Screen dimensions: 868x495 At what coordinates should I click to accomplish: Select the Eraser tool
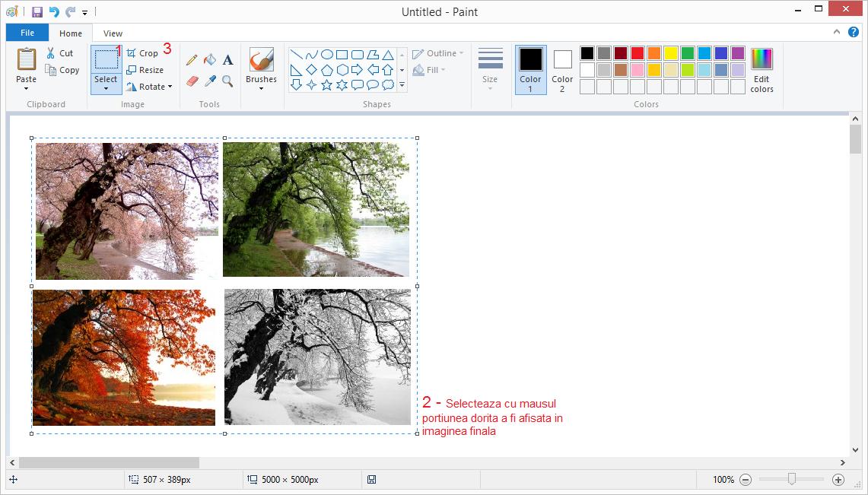[192, 81]
